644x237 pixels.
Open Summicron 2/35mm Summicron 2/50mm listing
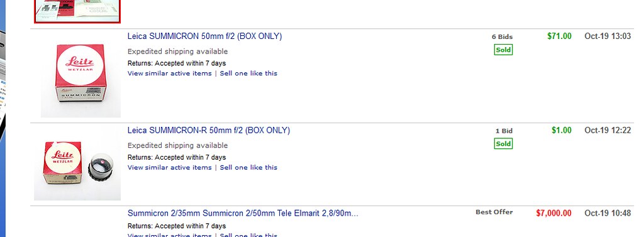[x=243, y=213]
